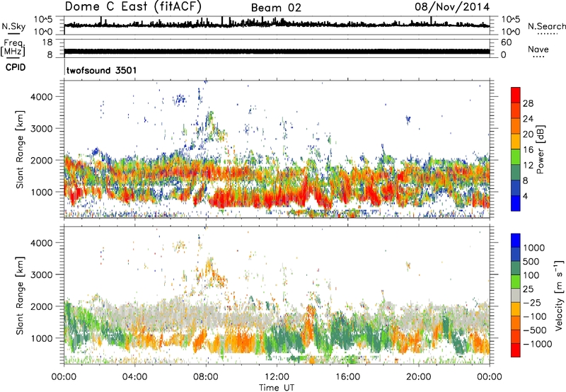Click the "Velocity [m s-1]" colorbar title
566x392 pixels.
[559, 295]
